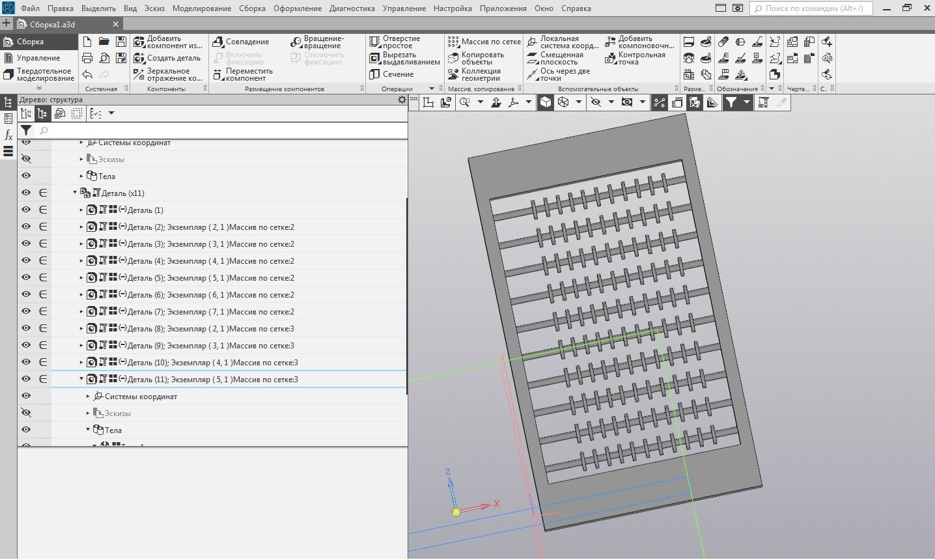
Task: Toggle the ∈ inclusion mark for Деталь (10)
Action: click(43, 362)
